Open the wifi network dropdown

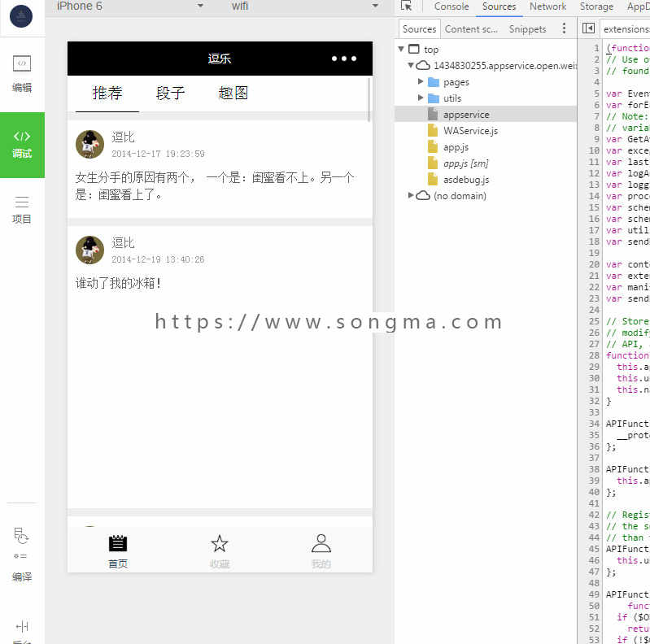tap(305, 6)
